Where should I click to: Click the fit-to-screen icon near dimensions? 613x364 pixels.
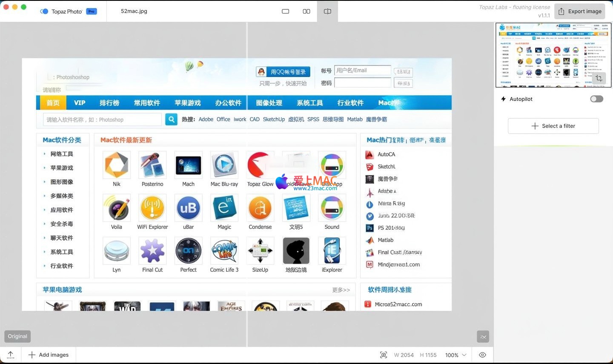tap(384, 355)
